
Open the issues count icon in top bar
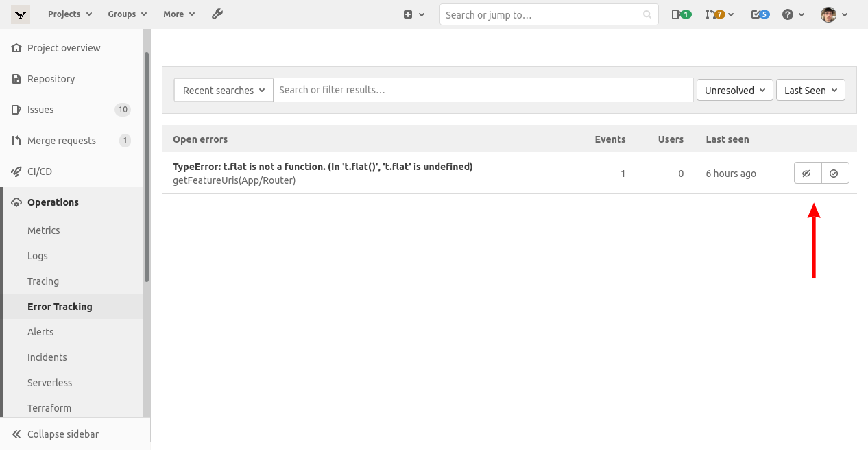coord(681,14)
